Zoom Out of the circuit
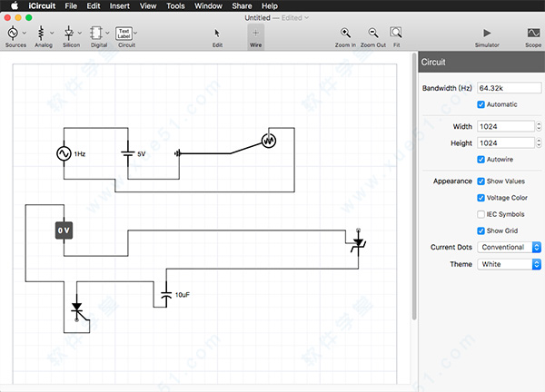 point(373,37)
